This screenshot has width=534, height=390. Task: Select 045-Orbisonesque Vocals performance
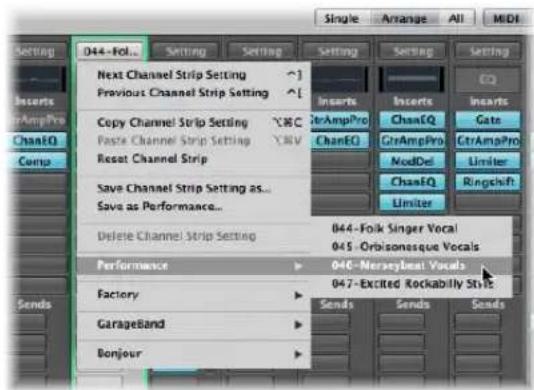click(411, 247)
